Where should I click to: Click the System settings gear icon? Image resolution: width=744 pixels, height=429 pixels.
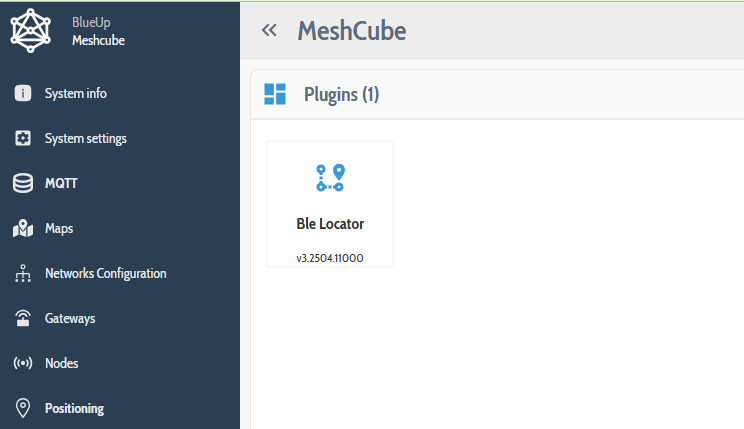tap(23, 138)
